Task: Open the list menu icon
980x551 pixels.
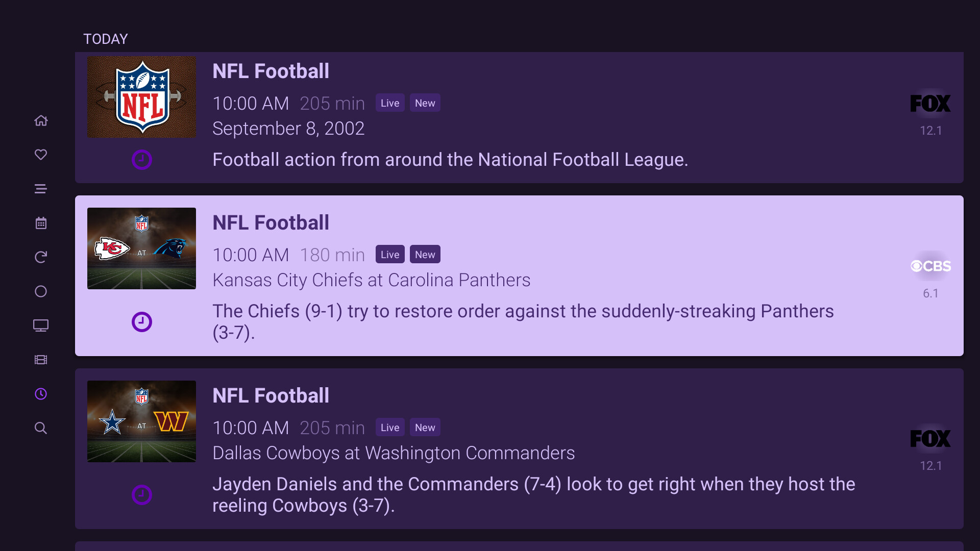Action: 41,189
